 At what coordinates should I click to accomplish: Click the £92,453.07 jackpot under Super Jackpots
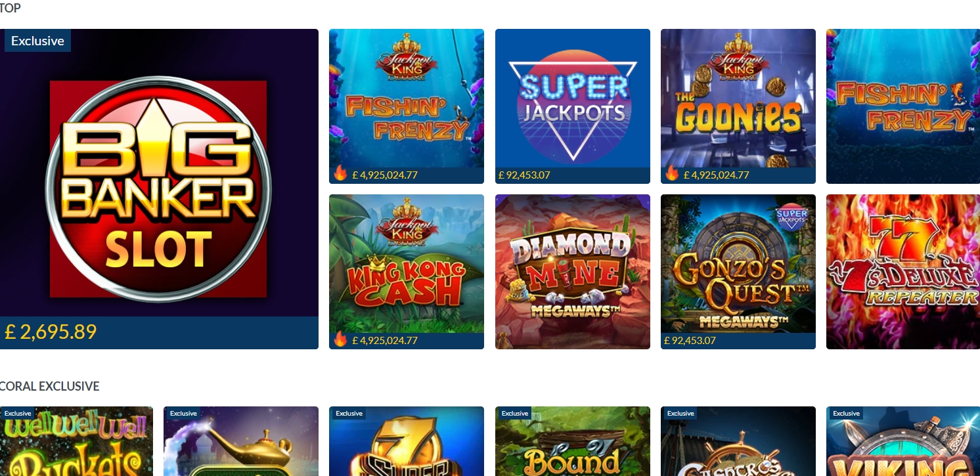click(524, 175)
